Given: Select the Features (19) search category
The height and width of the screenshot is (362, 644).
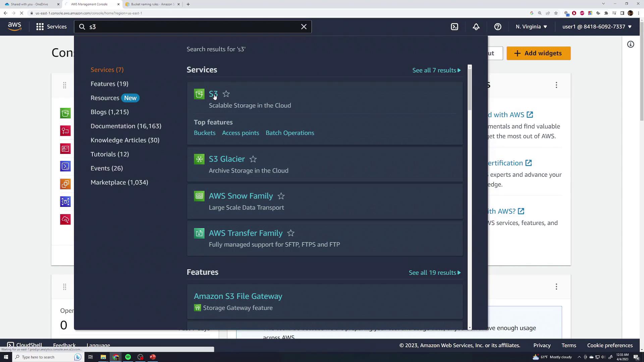Looking at the screenshot, I should pos(109,84).
